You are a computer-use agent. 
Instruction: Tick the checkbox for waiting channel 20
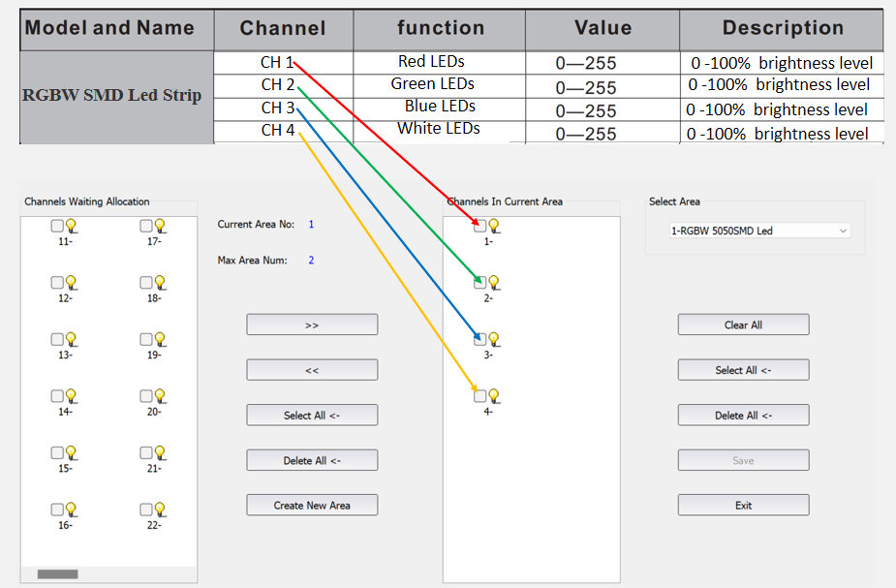[x=146, y=396]
